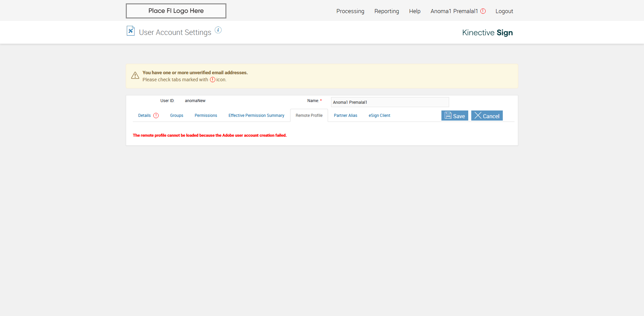The image size is (644, 316).
Task: Switch to the Permissions tab
Action: (x=206, y=116)
